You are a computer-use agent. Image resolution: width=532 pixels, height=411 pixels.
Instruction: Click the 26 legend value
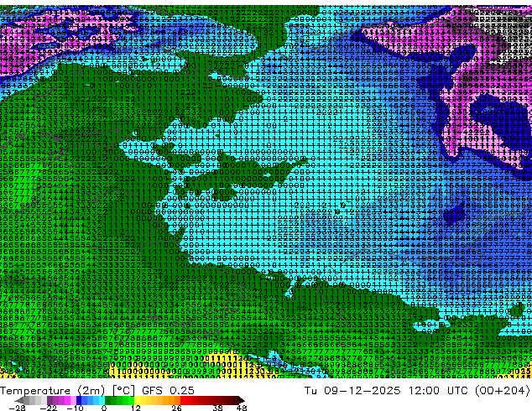coord(176,408)
